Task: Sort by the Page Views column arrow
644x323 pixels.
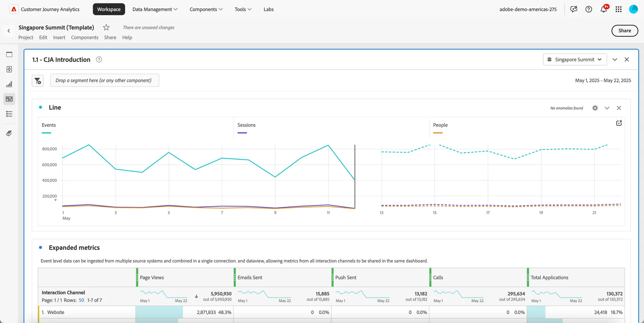Action: pos(196,297)
